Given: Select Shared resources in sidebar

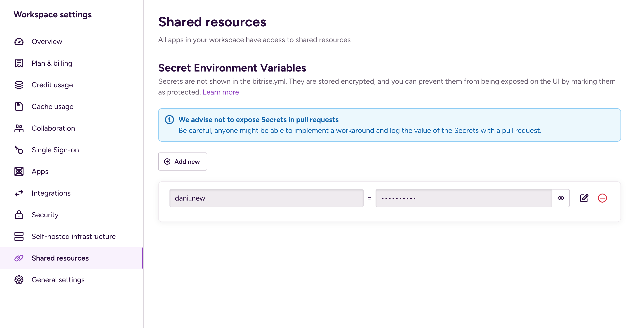Looking at the screenshot, I should point(60,258).
